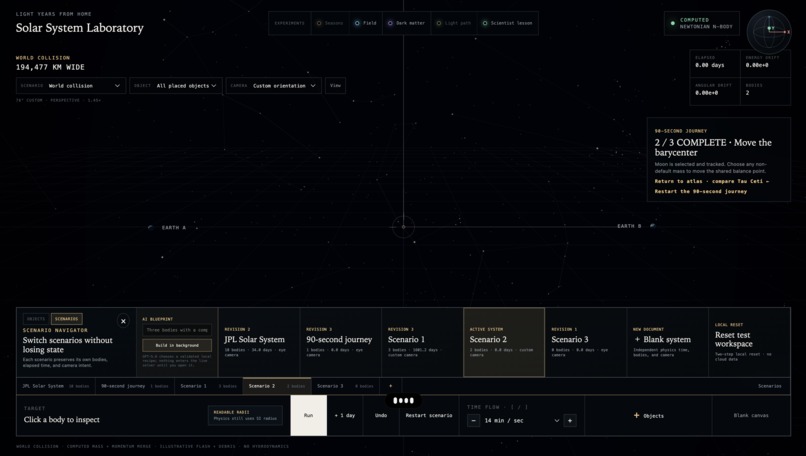
Task: Click Build in background button
Action: (x=177, y=345)
